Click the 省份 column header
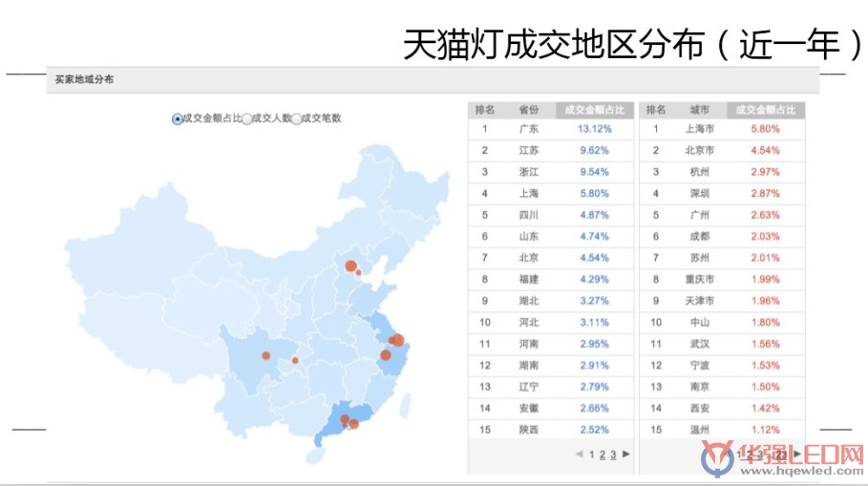868x486 pixels. 529,110
